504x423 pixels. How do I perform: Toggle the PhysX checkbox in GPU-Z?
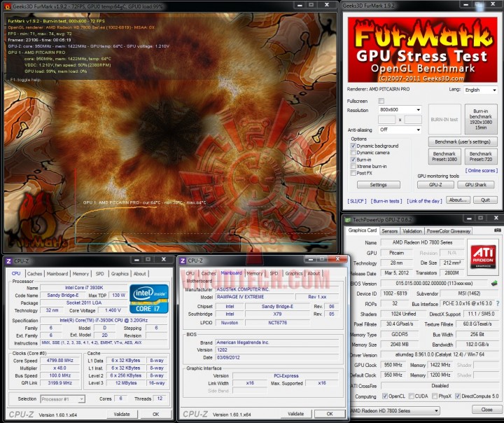[435, 396]
